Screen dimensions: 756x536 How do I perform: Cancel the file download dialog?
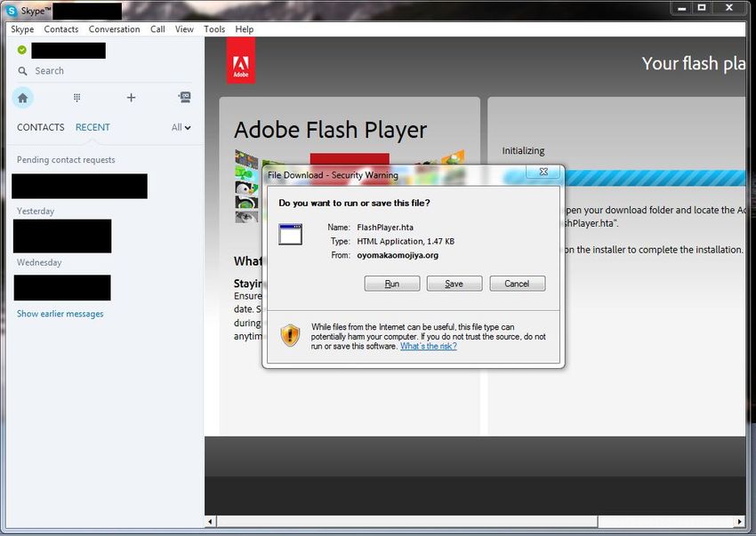(x=517, y=284)
